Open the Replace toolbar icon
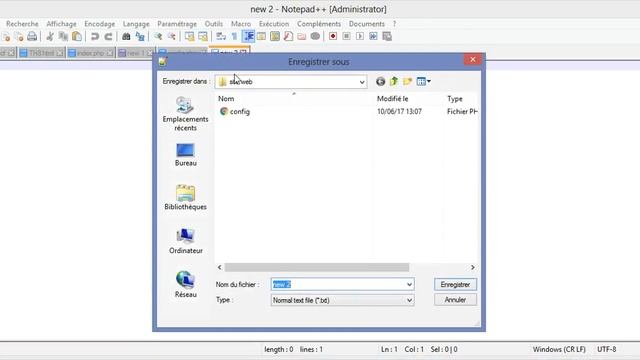Image resolution: width=640 pixels, height=360 pixels. click(x=140, y=37)
